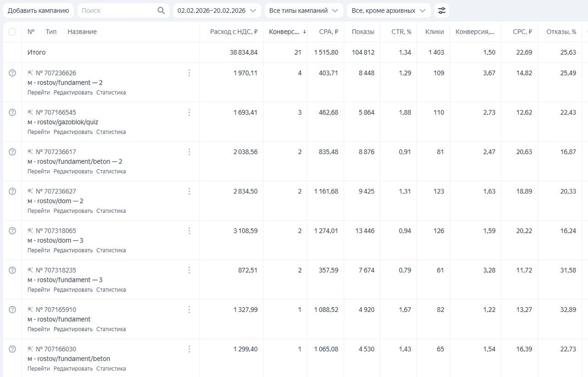Toggle the select-all campaigns checkbox
588x377 pixels.
pos(12,32)
